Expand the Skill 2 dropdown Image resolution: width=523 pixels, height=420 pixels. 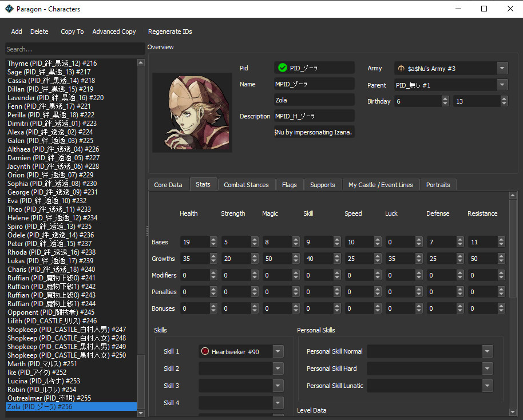coord(278,369)
